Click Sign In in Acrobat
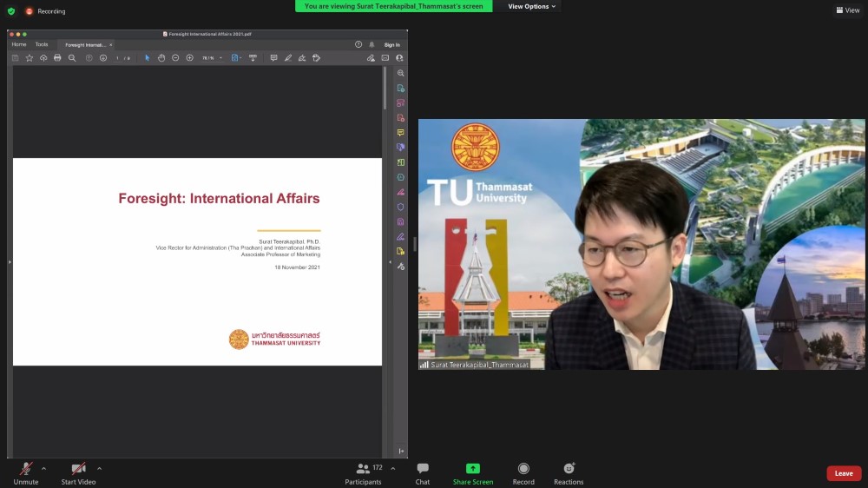868x488 pixels. [x=391, y=44]
